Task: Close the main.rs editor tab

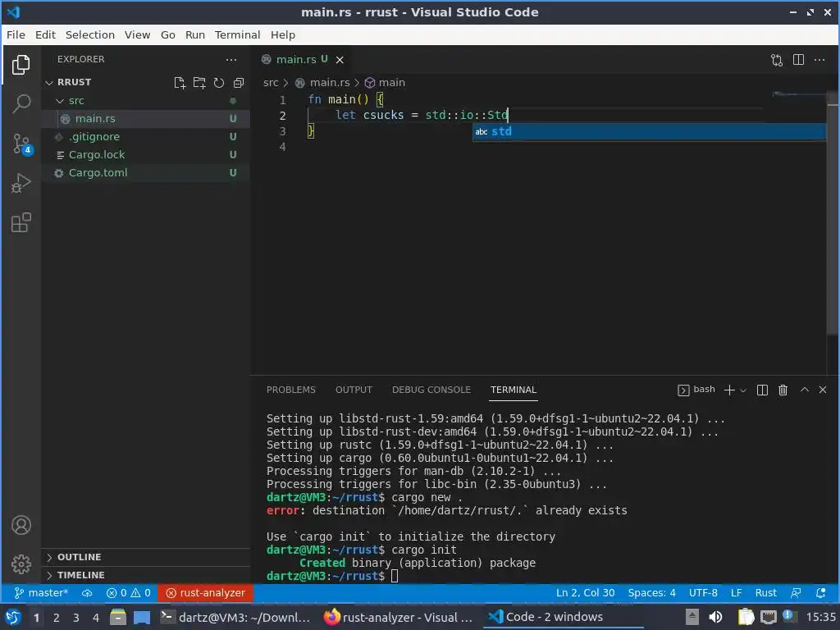Action: (x=340, y=60)
